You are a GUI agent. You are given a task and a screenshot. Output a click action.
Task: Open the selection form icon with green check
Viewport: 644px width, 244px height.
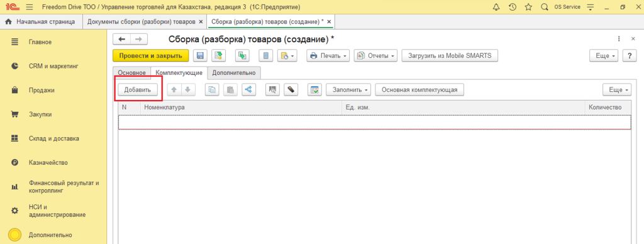point(314,89)
